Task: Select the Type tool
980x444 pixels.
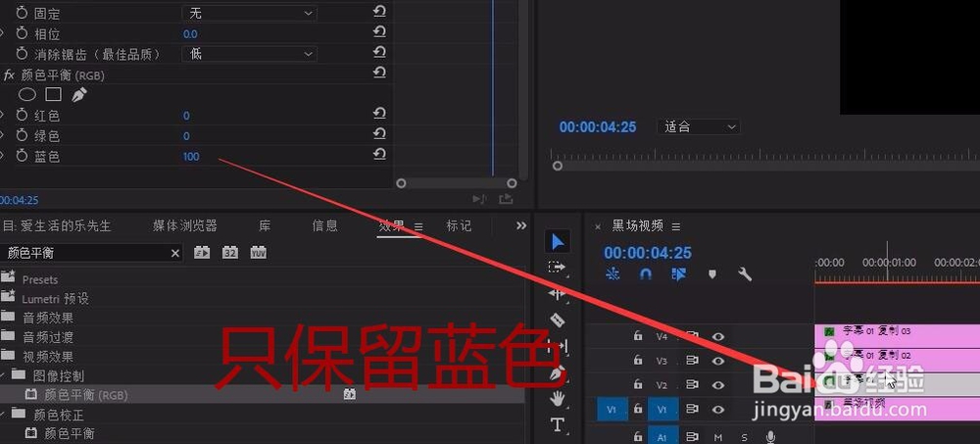Action: 557,425
